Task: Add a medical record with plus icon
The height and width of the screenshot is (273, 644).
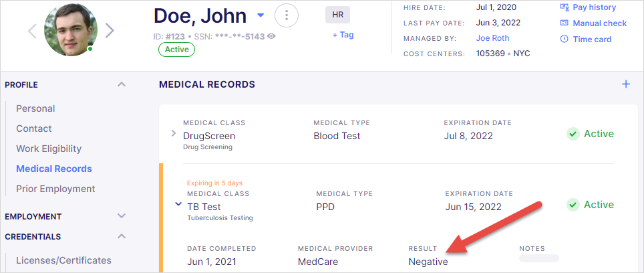Action: (626, 84)
